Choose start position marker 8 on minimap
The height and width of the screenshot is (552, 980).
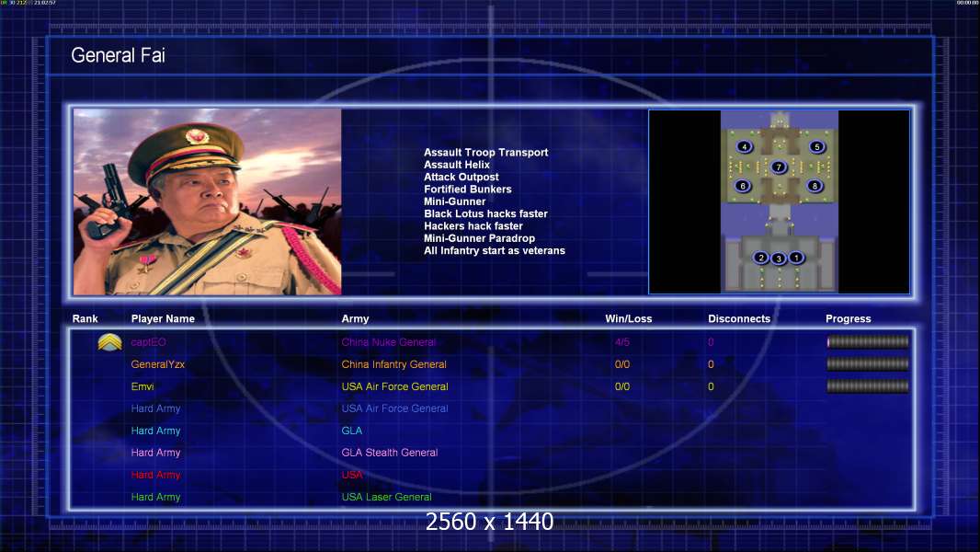tap(815, 186)
